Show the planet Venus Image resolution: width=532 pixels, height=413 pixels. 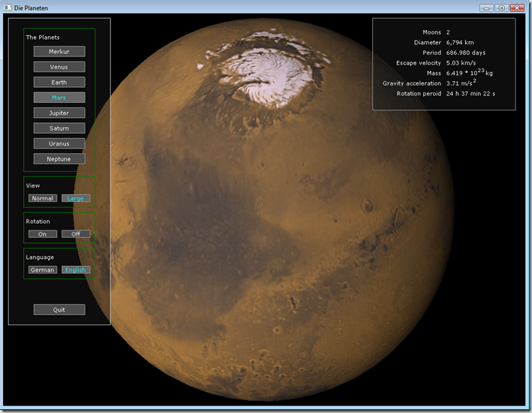[x=59, y=67]
